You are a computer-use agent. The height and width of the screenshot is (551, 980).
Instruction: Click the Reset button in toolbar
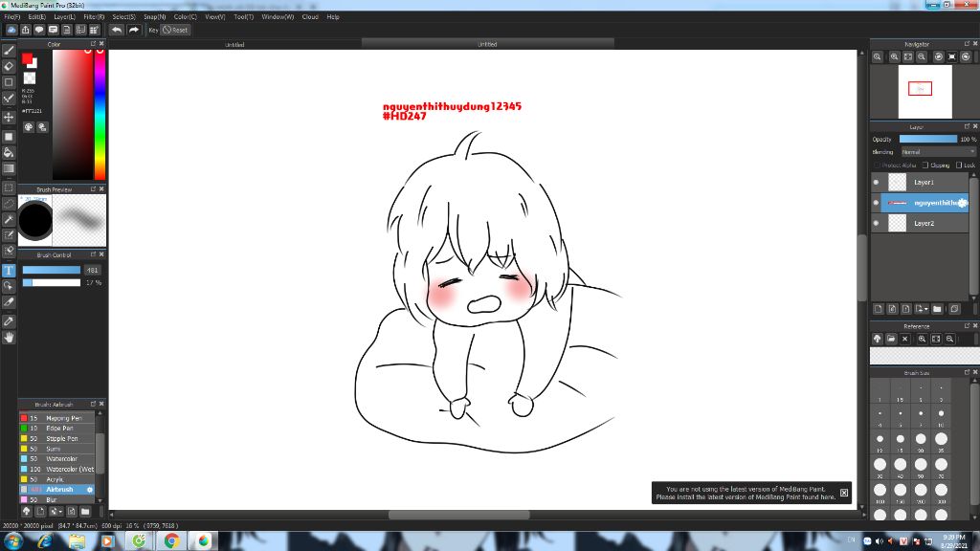pos(175,30)
